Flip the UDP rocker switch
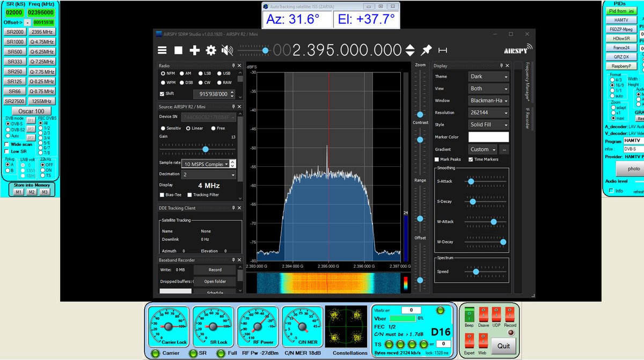644x360 pixels. (x=496, y=314)
